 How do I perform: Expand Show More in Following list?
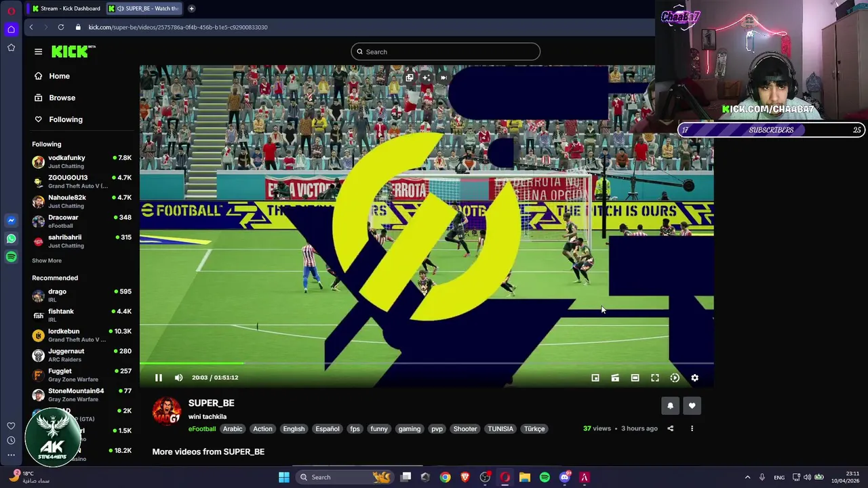coord(47,260)
